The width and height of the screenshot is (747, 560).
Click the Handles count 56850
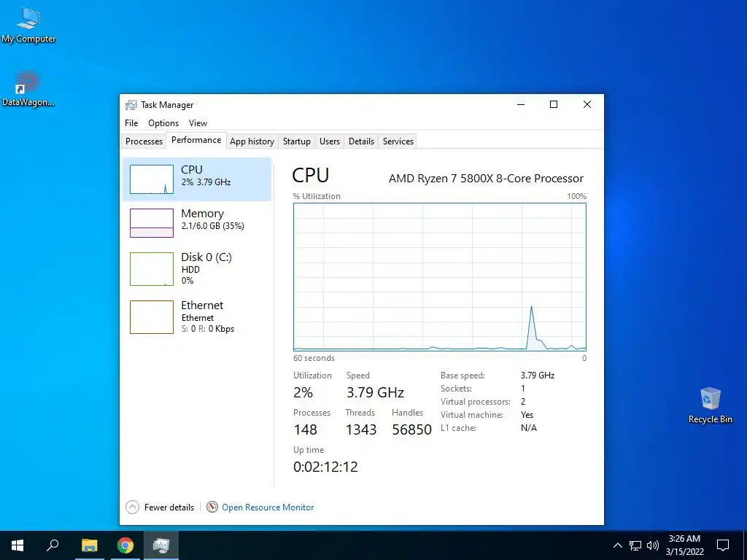click(x=411, y=429)
